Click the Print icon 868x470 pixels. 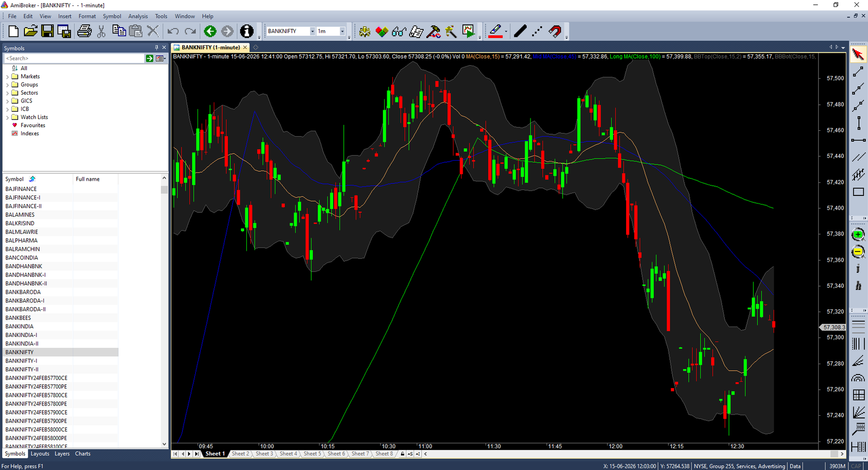click(84, 31)
